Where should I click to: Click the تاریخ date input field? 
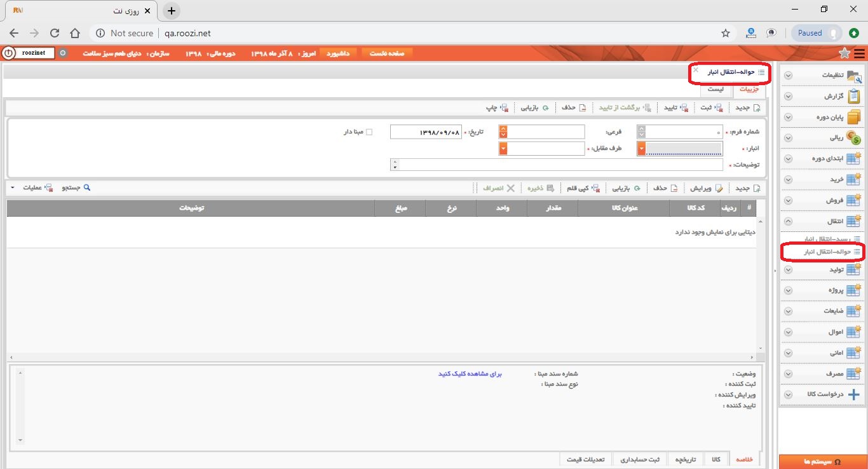[x=425, y=132]
